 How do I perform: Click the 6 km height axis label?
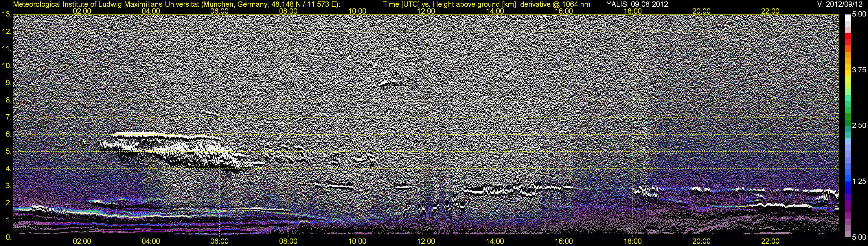8,135
